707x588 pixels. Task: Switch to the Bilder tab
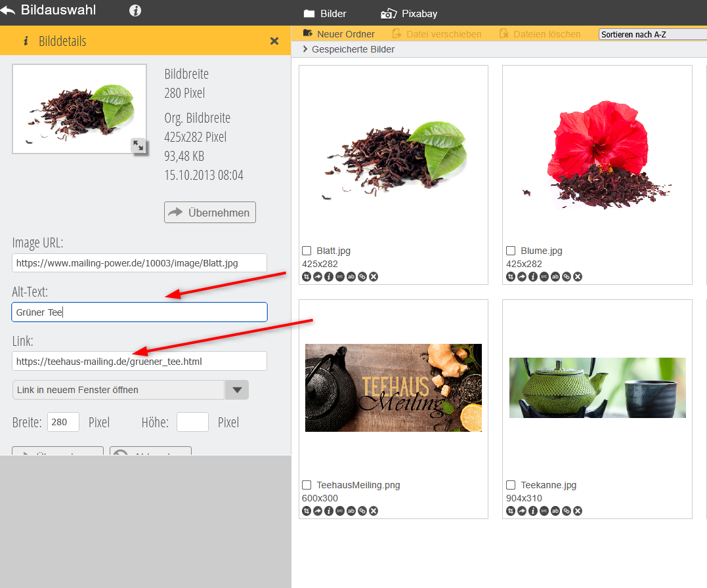(325, 14)
